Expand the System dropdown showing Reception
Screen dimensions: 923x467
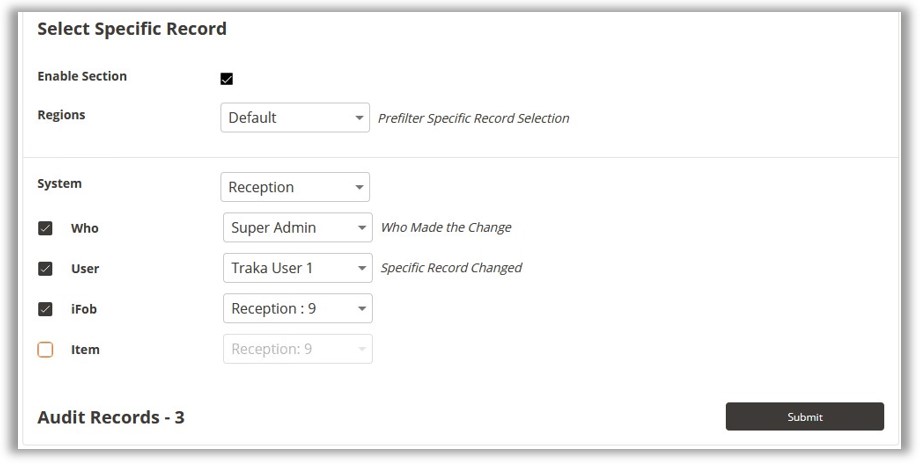pos(294,187)
